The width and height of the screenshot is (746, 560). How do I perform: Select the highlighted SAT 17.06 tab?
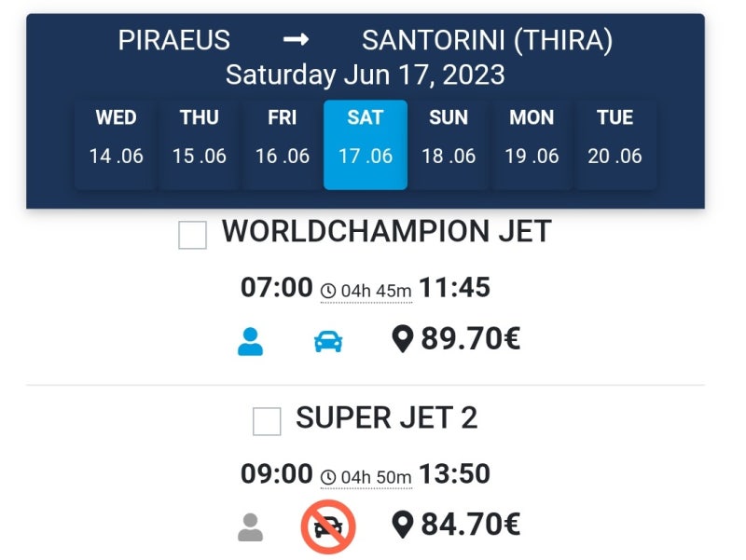point(366,144)
